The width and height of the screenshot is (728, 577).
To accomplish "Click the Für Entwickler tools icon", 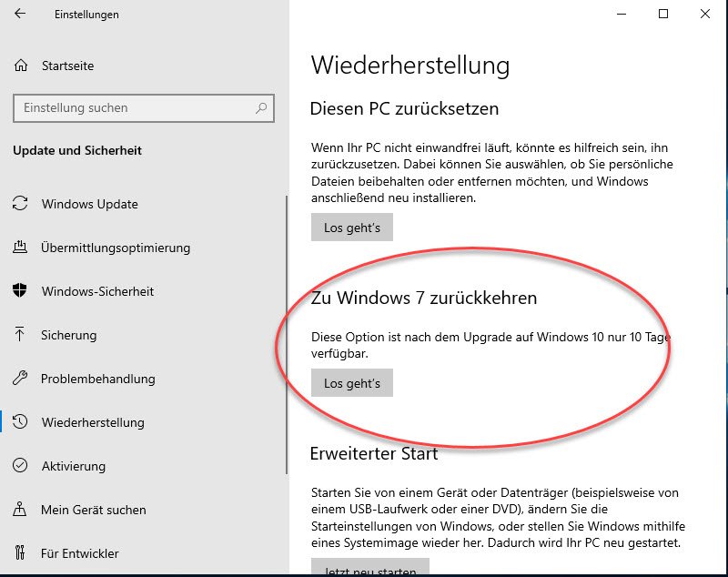I will pyautogui.click(x=19, y=552).
